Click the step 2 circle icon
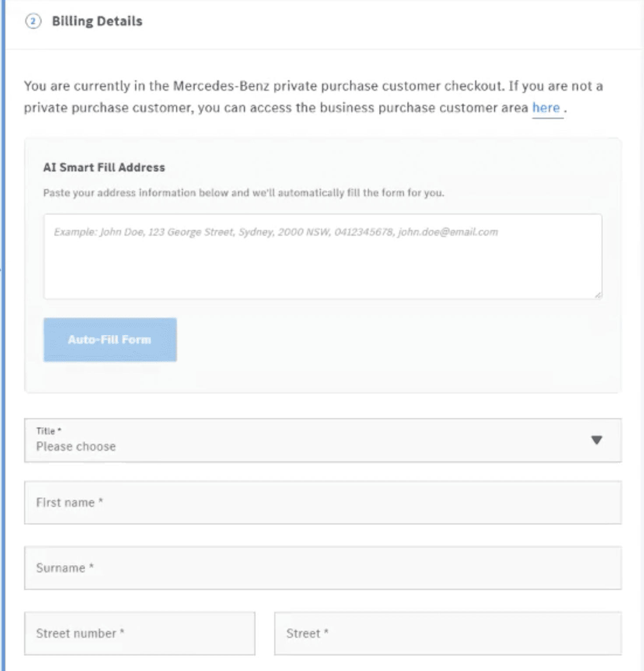The width and height of the screenshot is (644, 671). point(33,21)
